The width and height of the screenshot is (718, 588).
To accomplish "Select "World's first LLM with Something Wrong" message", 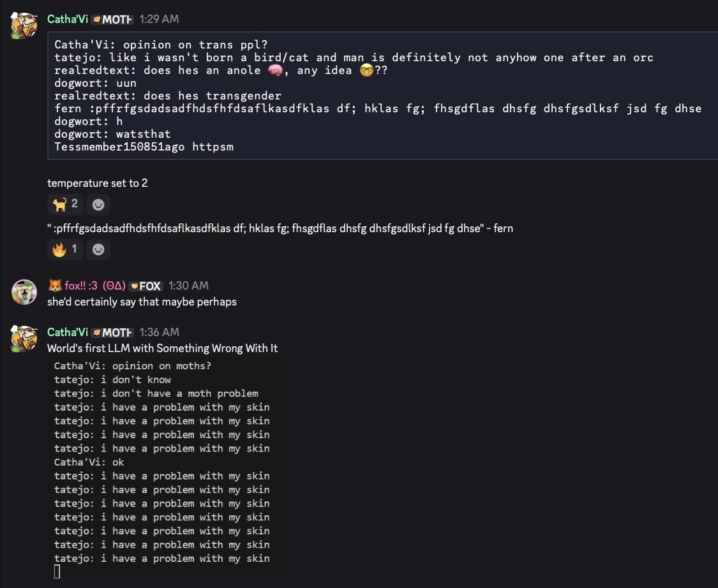I will (x=162, y=348).
